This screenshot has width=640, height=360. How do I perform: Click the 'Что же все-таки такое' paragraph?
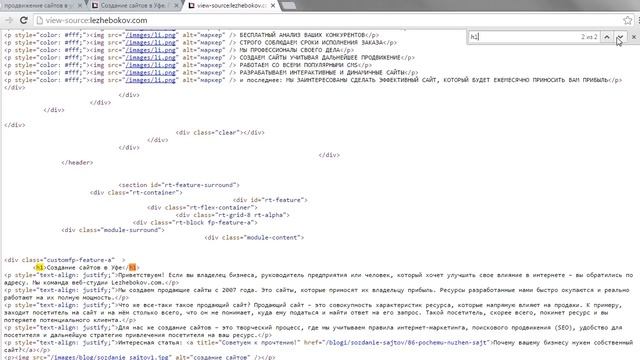tap(313, 313)
